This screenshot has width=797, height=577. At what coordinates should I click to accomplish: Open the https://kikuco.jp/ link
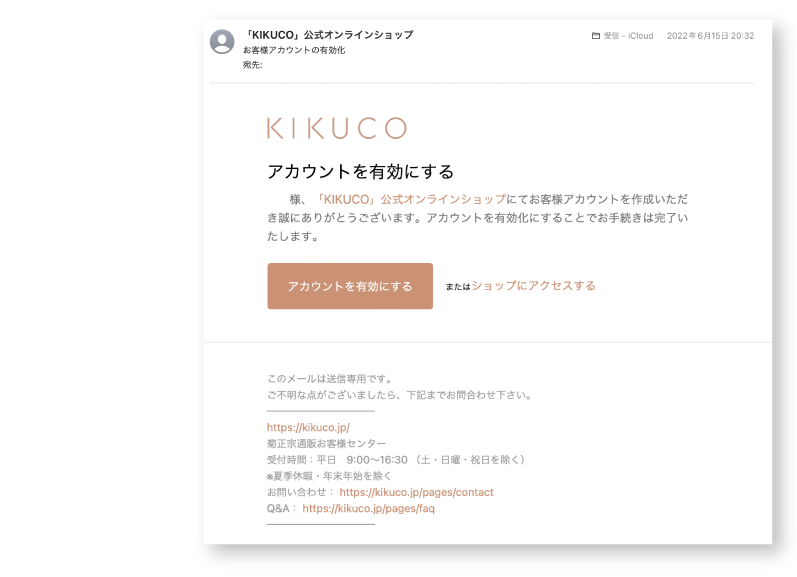(308, 428)
